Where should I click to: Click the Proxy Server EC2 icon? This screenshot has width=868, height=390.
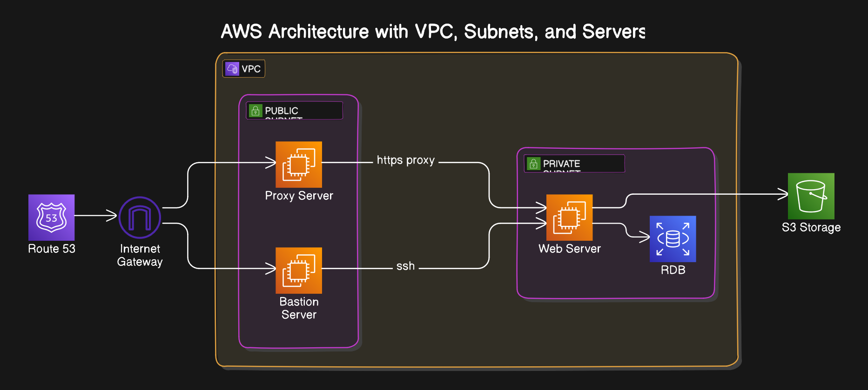click(x=299, y=165)
